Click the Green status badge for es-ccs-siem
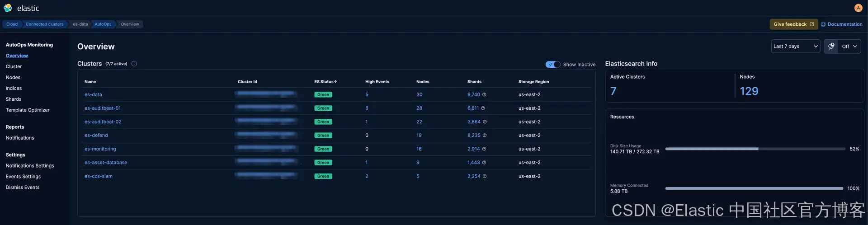 click(323, 176)
